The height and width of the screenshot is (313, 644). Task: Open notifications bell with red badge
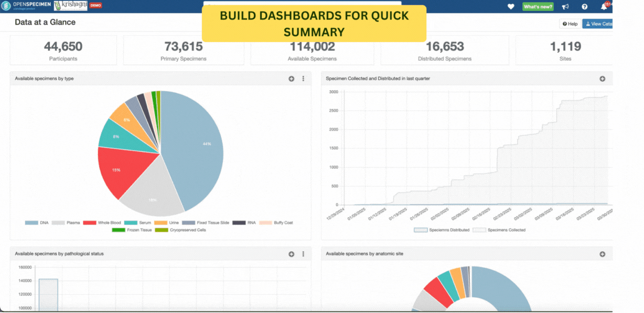click(605, 6)
